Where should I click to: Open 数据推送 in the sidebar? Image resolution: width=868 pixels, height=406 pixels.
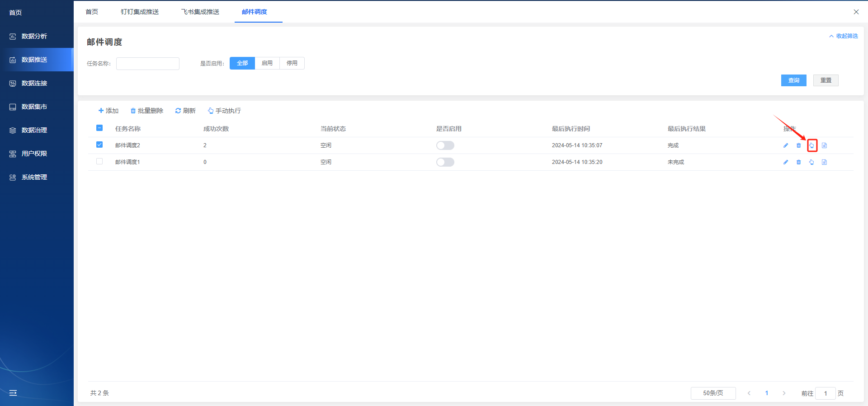(x=36, y=60)
